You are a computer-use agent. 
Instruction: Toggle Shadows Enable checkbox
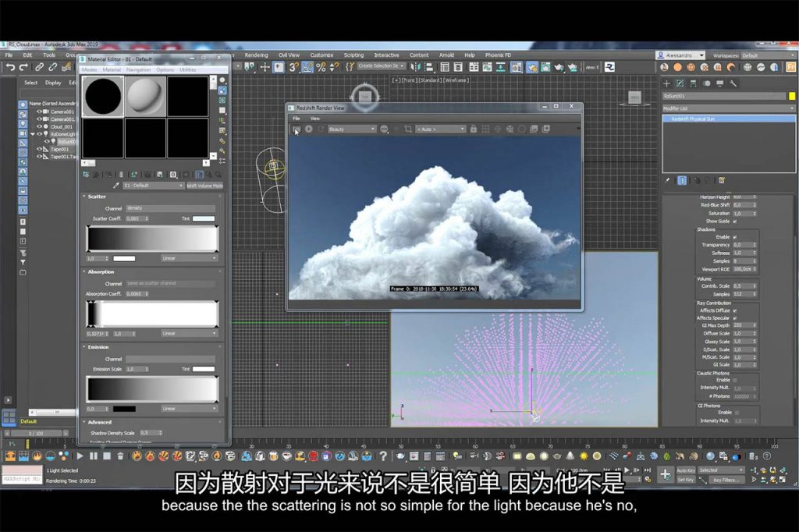[x=735, y=237]
